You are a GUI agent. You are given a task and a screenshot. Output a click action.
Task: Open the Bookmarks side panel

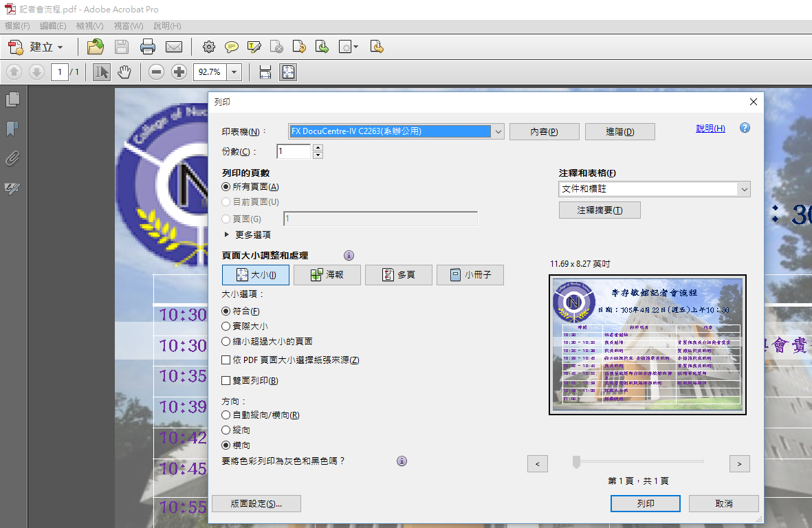click(12, 129)
